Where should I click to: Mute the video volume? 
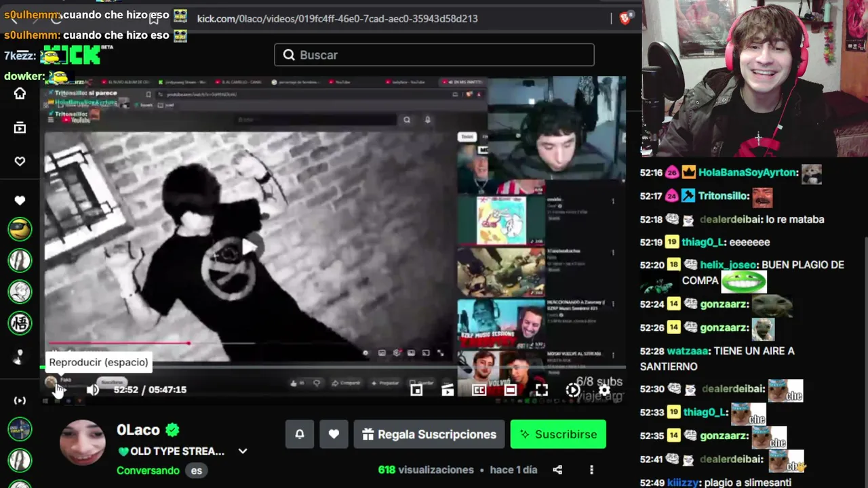(93, 390)
